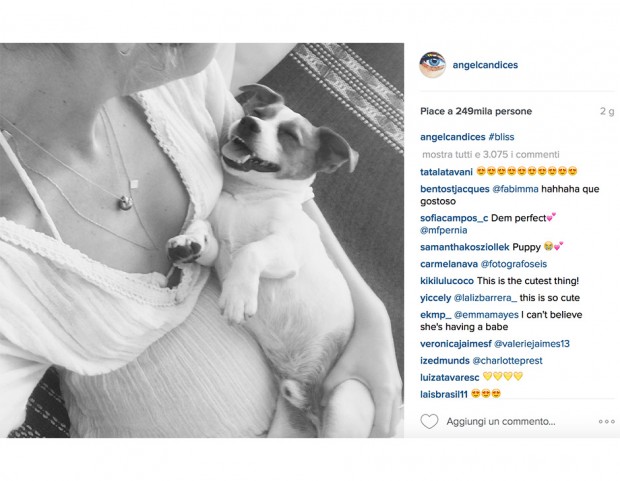
Task: Click the @lalizbarrera_ mention
Action: coord(485,298)
